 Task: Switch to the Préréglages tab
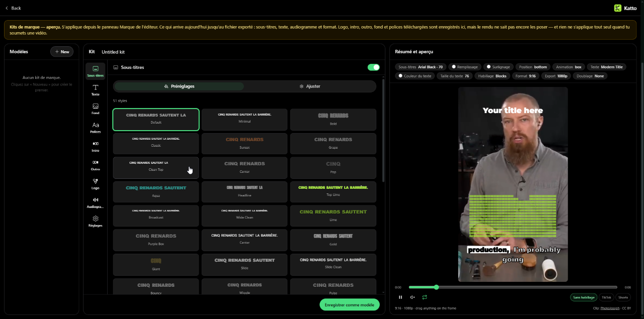click(x=179, y=86)
